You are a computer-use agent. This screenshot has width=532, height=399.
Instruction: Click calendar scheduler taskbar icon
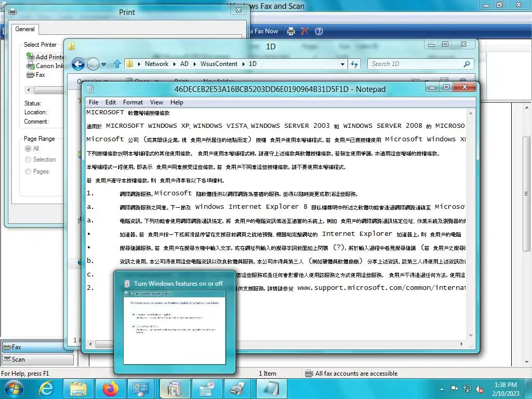point(207,389)
